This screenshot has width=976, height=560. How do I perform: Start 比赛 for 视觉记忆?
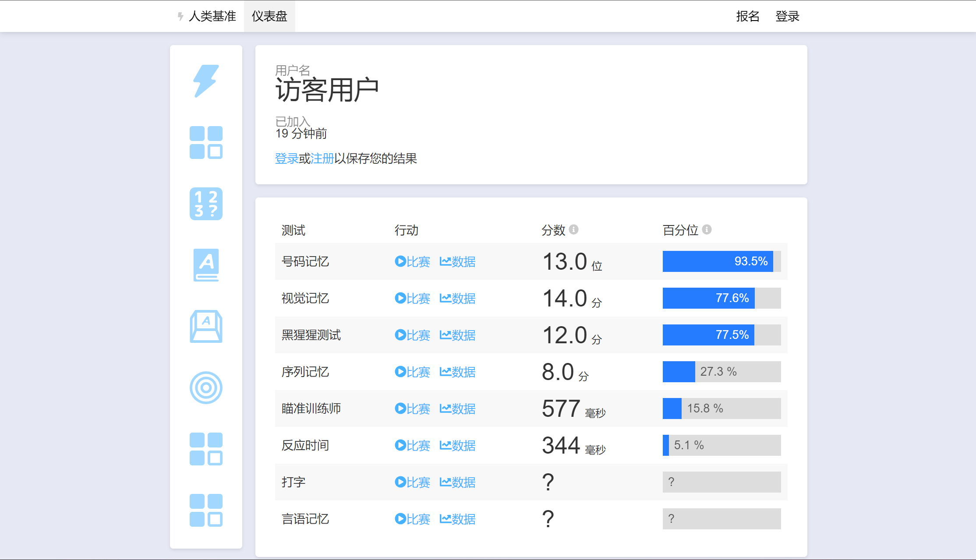412,298
